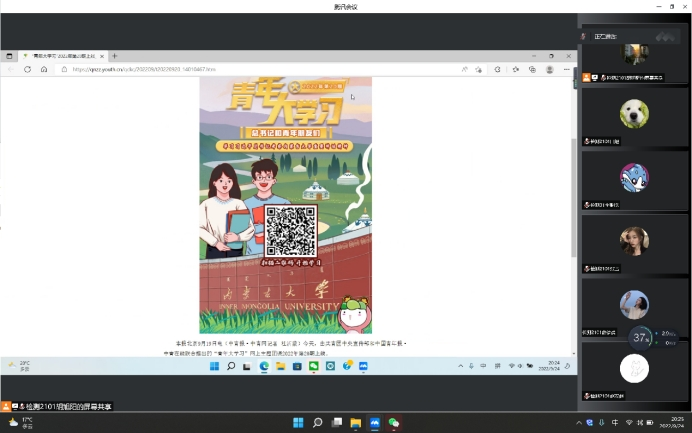692x433 pixels.
Task: Click the Search icon on bottom taskbar
Action: (316, 422)
